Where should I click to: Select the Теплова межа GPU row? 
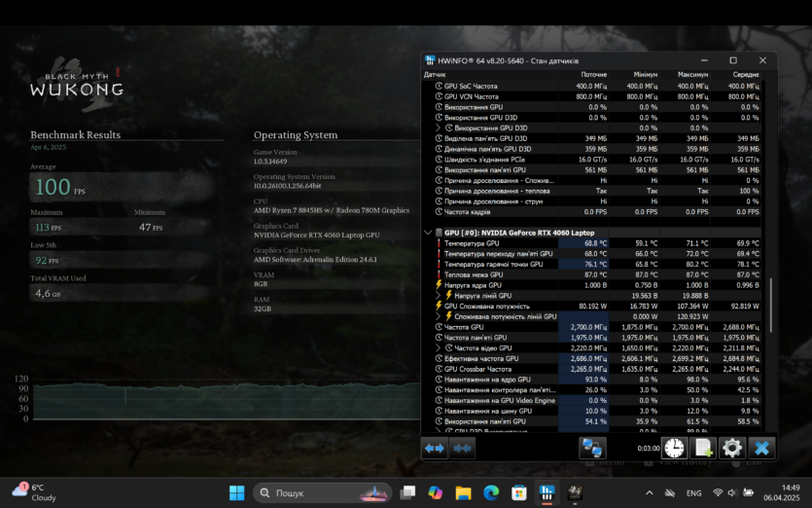coord(591,274)
